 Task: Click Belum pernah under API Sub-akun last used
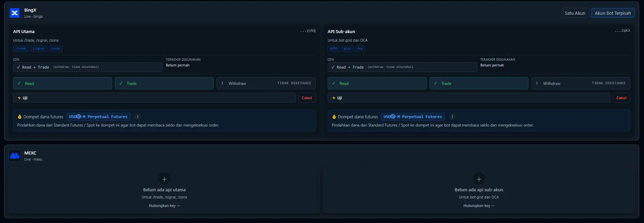tap(492, 65)
